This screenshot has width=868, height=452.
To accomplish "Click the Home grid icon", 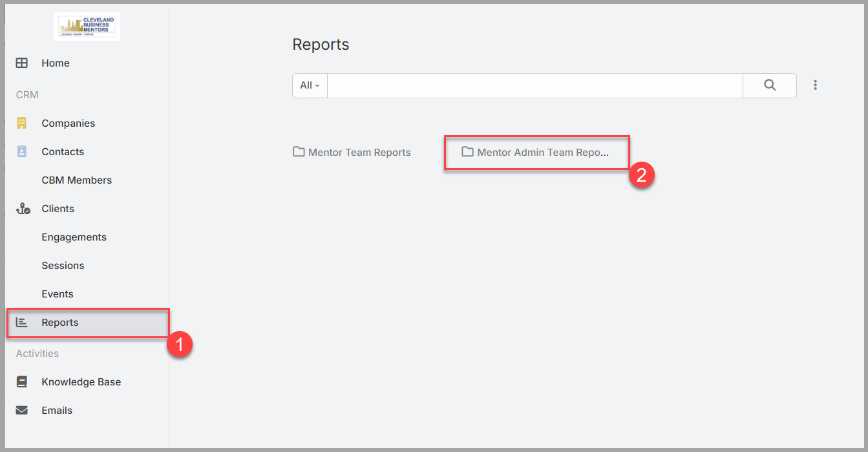I will click(22, 63).
